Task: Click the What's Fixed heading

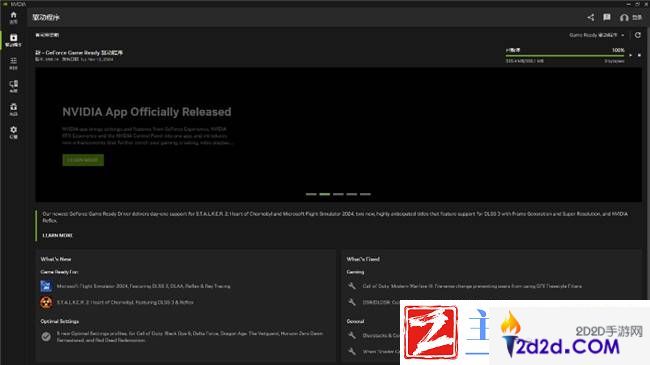Action: click(x=363, y=259)
